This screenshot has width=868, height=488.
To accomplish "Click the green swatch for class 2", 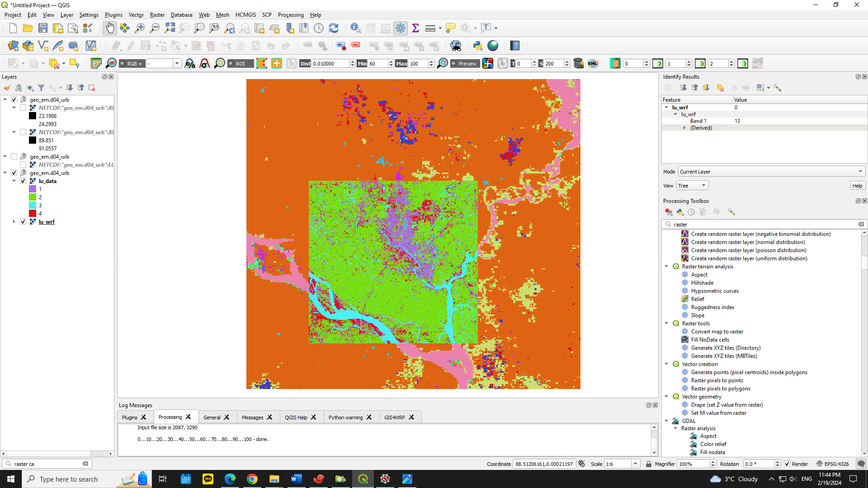I will (33, 197).
